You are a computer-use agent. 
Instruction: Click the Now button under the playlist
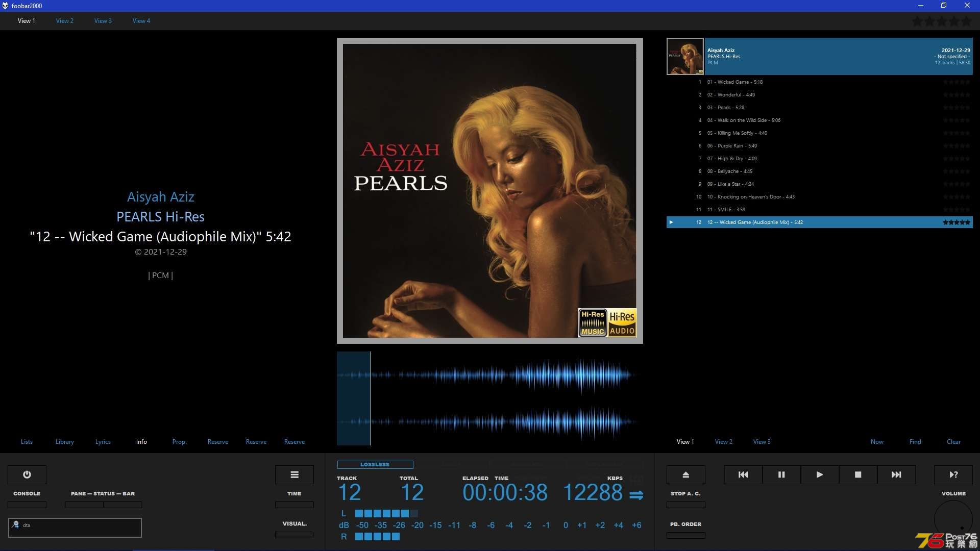(877, 442)
